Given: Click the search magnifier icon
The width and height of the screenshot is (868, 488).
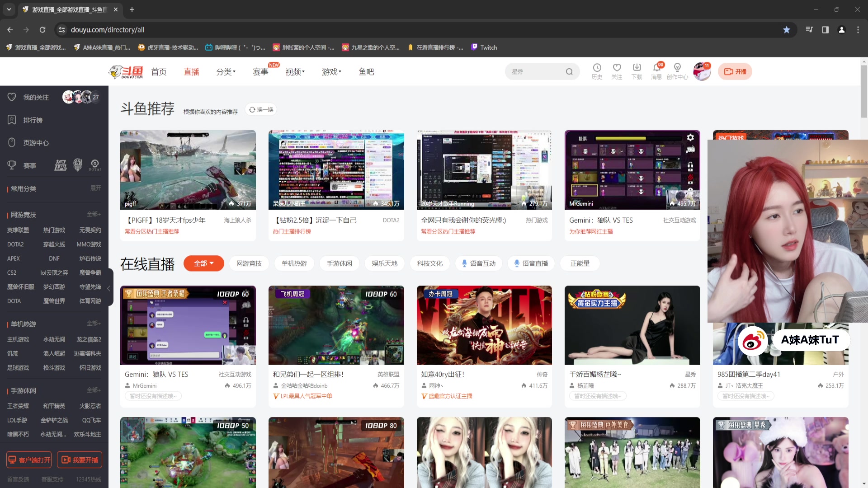Looking at the screenshot, I should (569, 72).
